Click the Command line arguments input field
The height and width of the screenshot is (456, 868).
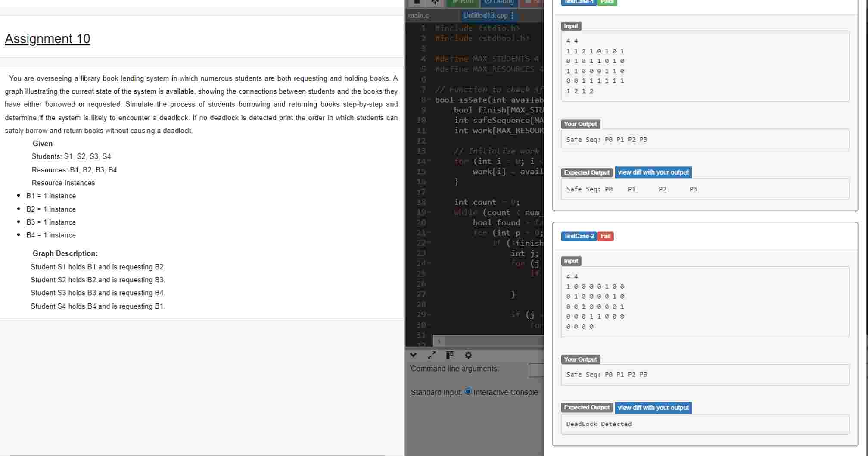(536, 369)
